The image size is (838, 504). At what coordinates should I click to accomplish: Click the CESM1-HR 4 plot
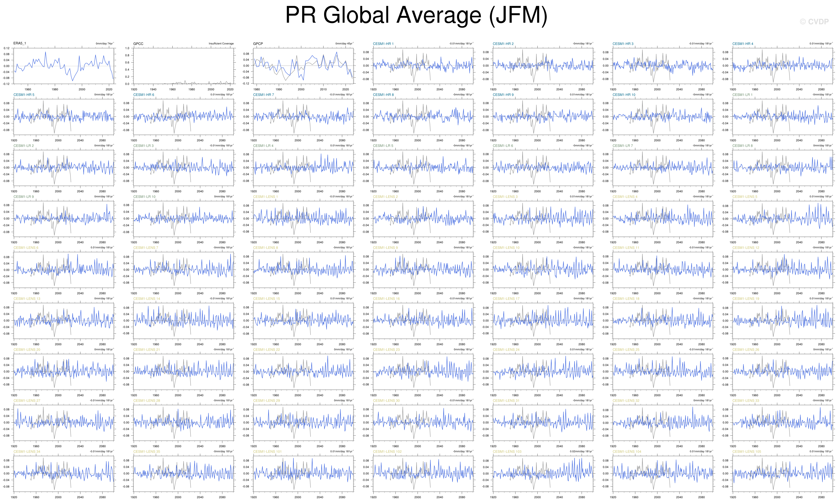(x=783, y=66)
